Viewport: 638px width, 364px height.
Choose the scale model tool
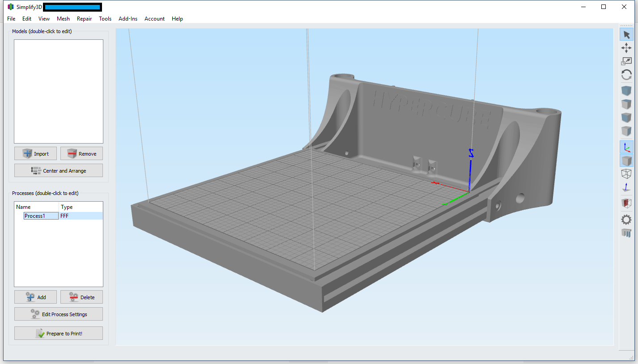[626, 61]
